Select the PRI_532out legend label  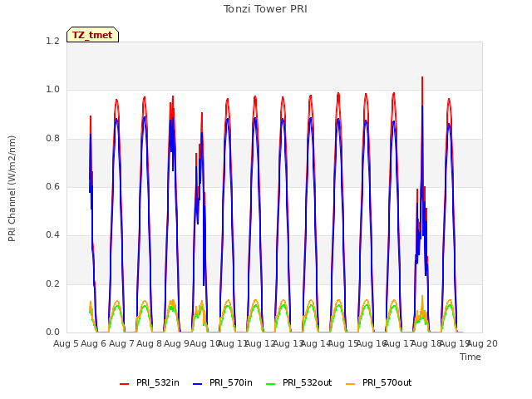[x=307, y=382]
